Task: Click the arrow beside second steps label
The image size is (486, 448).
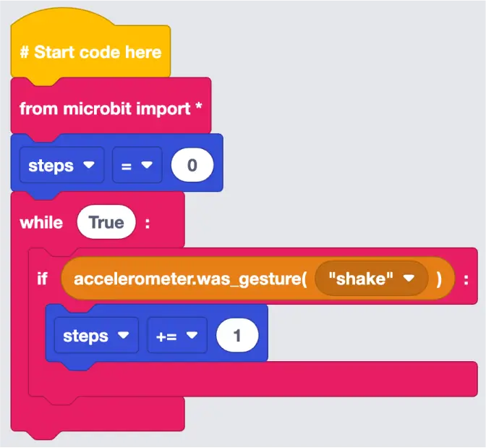Action: click(x=124, y=335)
